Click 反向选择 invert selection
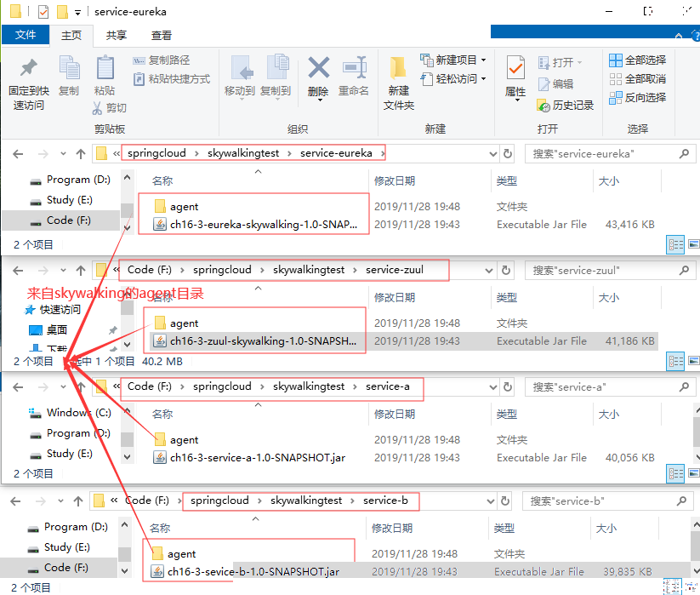 638,97
